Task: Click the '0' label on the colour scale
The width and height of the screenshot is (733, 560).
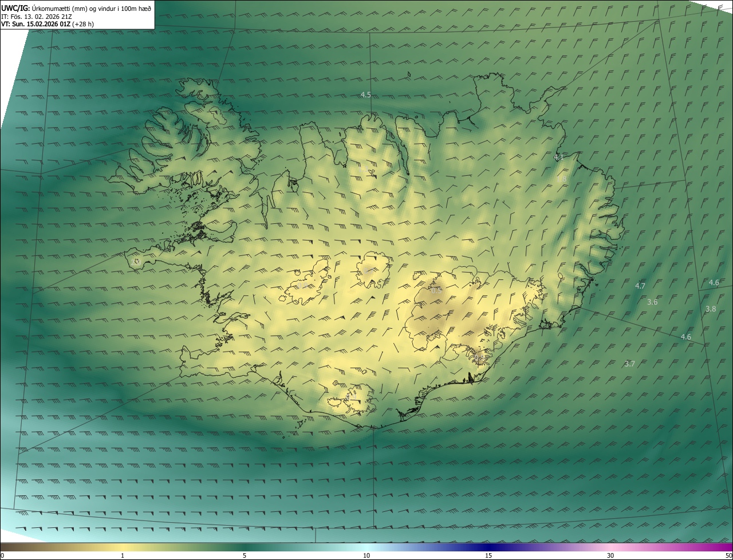Action: tap(2, 555)
